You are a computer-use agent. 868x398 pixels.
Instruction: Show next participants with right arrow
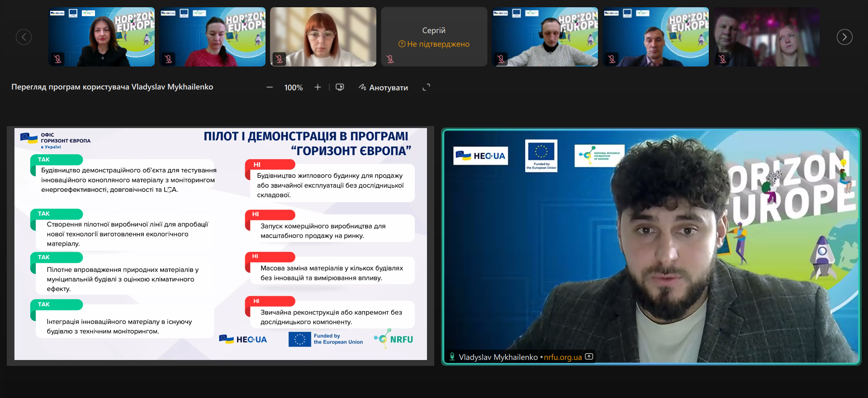pos(844,37)
